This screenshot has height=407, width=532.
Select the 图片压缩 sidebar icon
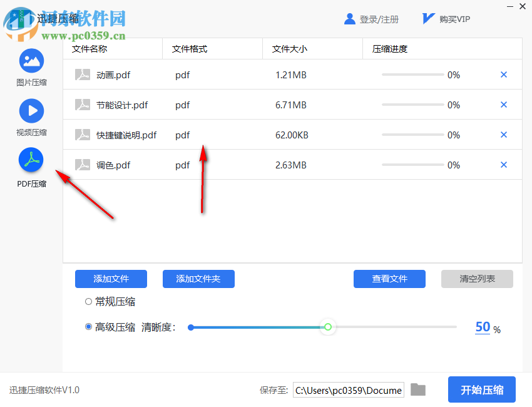coord(31,61)
